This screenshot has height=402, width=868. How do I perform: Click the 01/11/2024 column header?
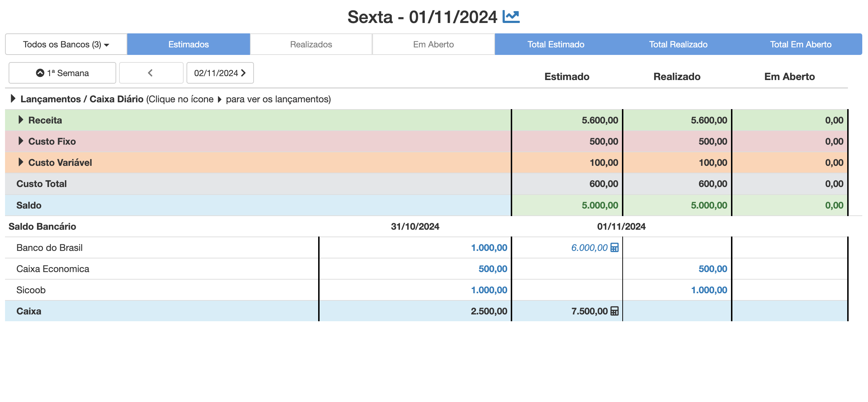click(x=621, y=226)
